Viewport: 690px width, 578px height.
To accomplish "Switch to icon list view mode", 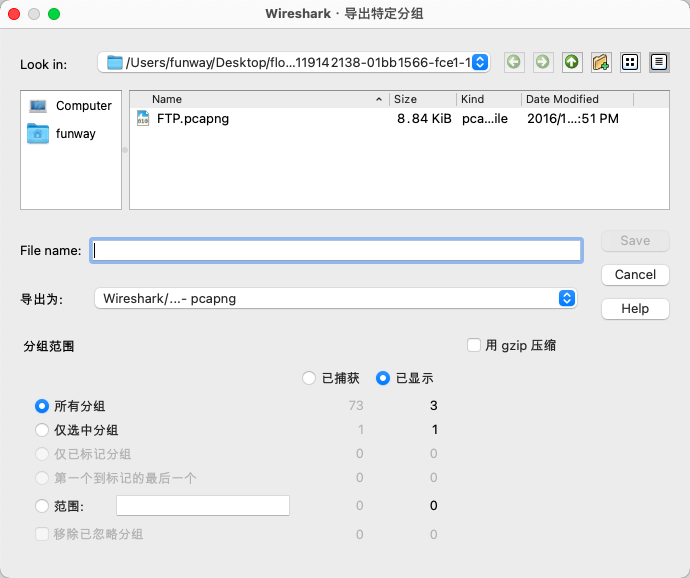I will [x=630, y=63].
